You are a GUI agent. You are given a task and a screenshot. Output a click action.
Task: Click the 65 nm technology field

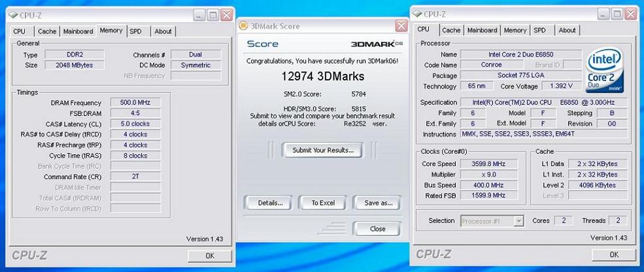point(477,86)
